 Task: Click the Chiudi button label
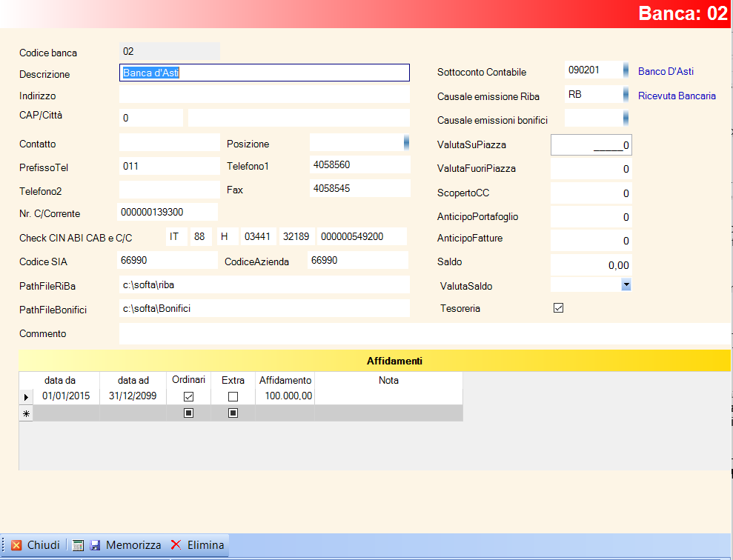click(x=44, y=545)
